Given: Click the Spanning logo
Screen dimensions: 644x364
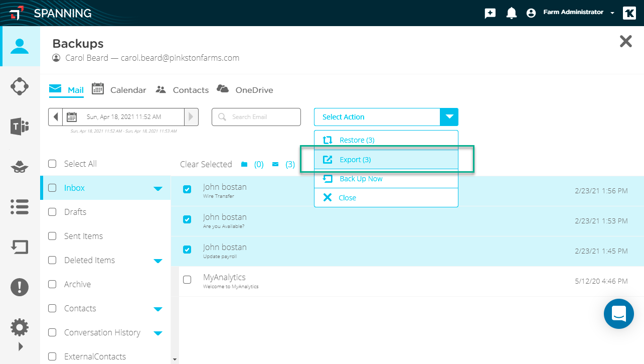Looking at the screenshot, I should click(51, 13).
